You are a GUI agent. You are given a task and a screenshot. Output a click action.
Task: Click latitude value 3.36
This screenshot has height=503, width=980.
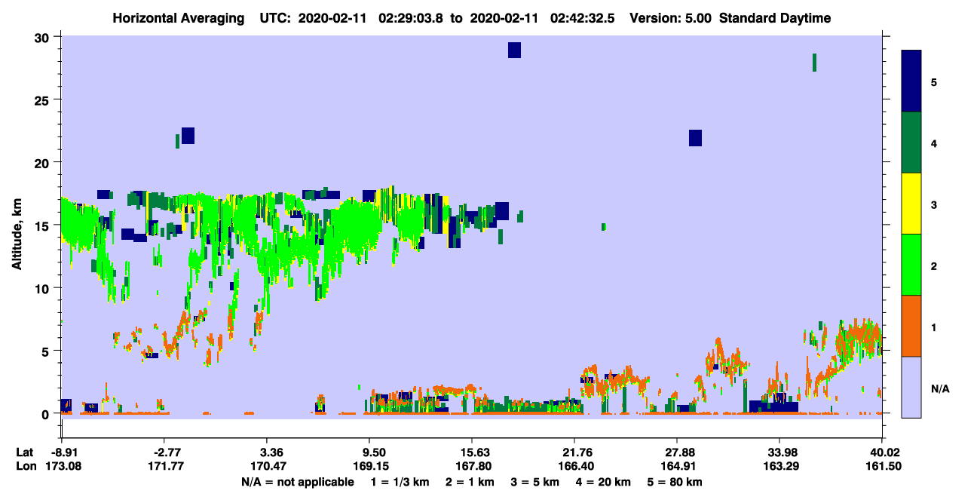(271, 452)
